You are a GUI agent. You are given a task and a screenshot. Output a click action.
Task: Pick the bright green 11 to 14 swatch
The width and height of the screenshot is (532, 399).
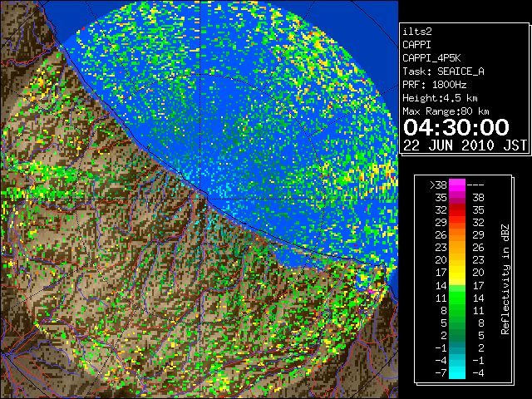[457, 298]
